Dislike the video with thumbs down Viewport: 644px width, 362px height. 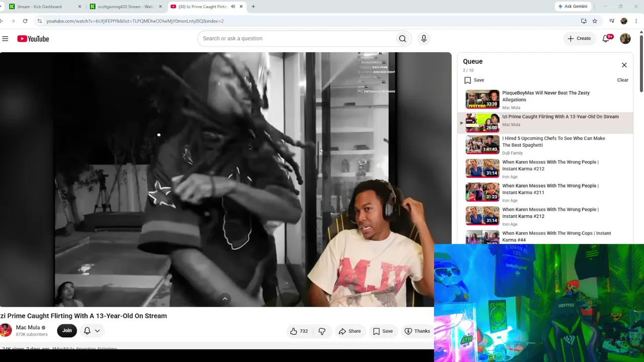322,331
